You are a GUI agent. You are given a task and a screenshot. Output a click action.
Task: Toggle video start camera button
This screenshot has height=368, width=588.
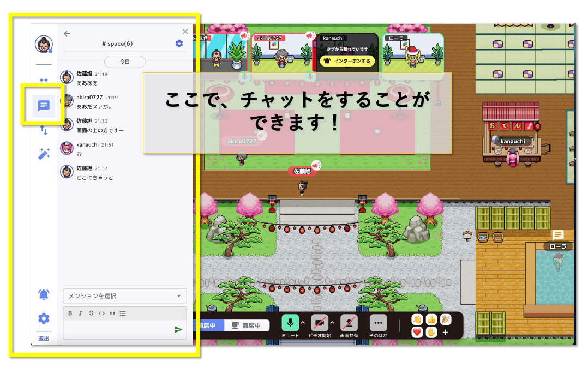[x=320, y=323]
